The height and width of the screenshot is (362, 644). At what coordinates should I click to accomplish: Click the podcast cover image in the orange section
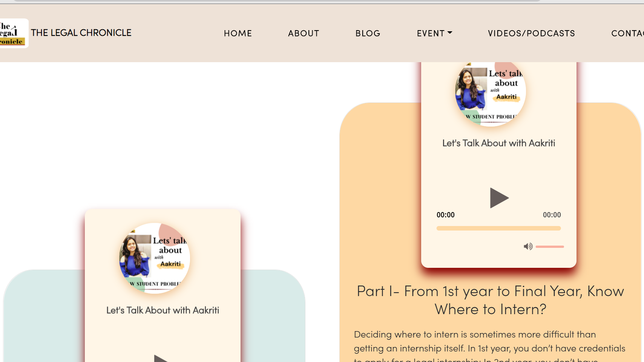(491, 93)
